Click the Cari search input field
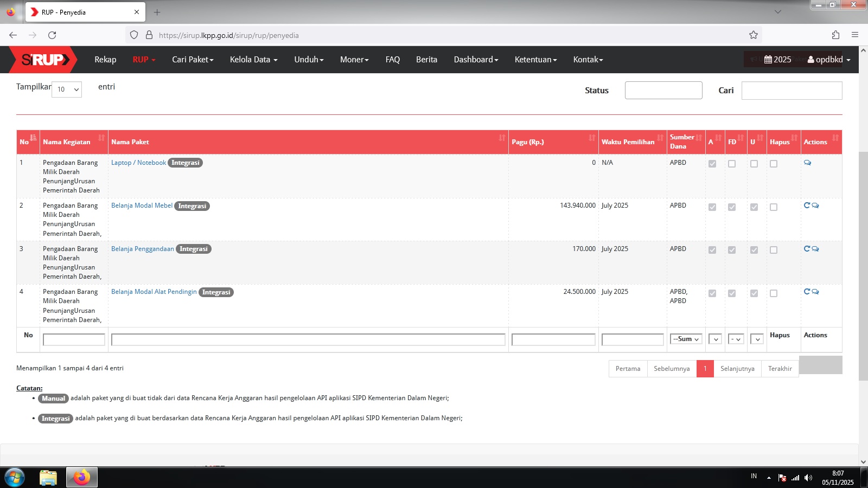Viewport: 868px width, 488px height. [792, 91]
